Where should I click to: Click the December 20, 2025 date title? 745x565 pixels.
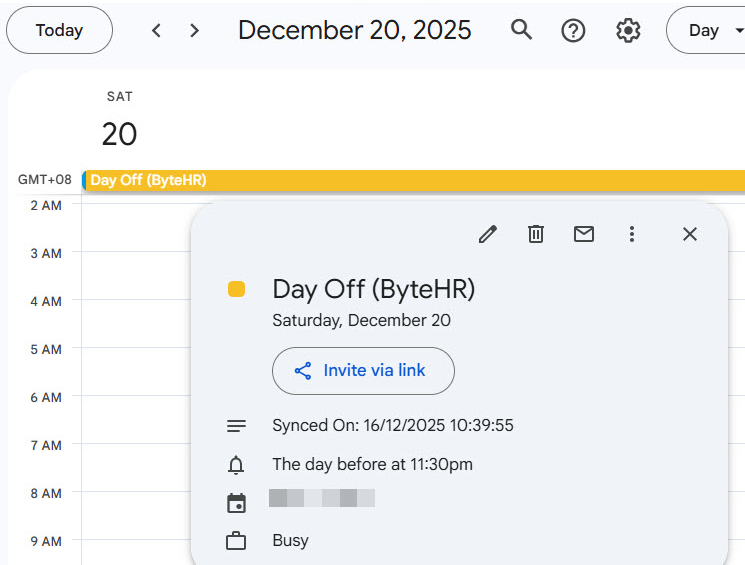[354, 30]
